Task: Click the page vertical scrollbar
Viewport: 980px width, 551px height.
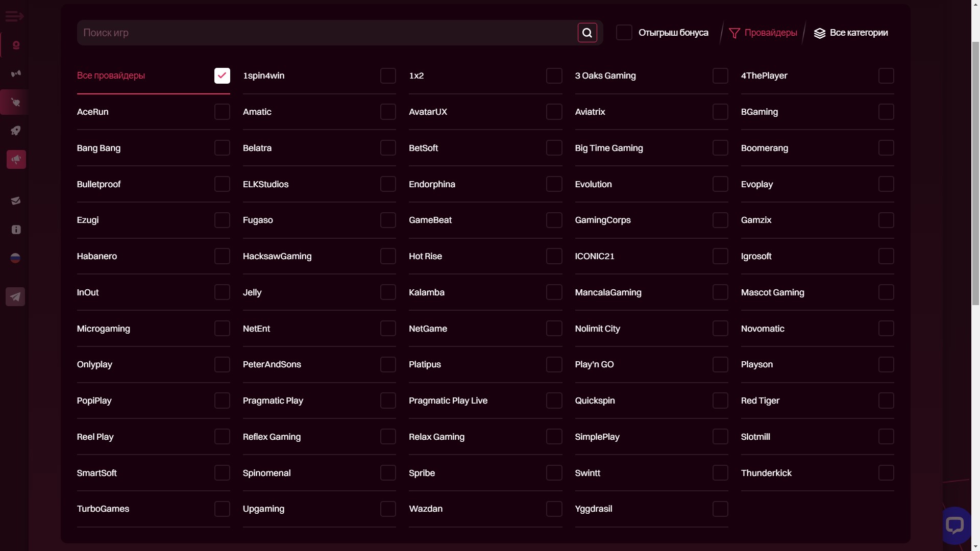Action: click(x=975, y=173)
